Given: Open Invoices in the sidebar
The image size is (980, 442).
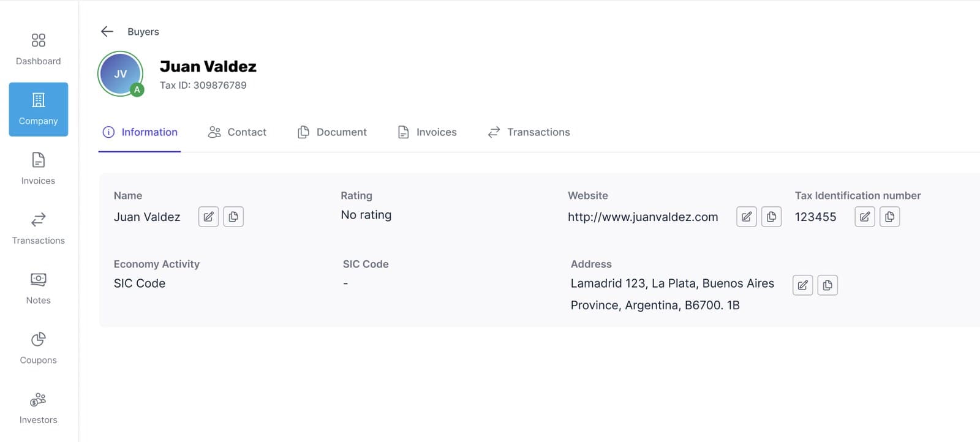Looking at the screenshot, I should 39,169.
